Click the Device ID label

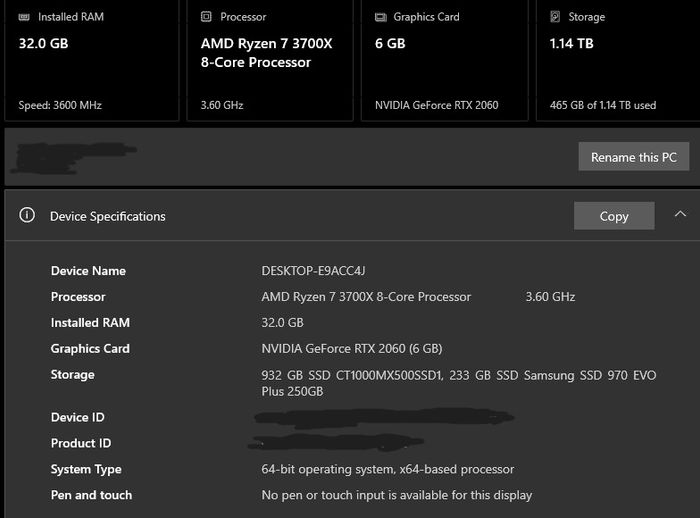78,418
